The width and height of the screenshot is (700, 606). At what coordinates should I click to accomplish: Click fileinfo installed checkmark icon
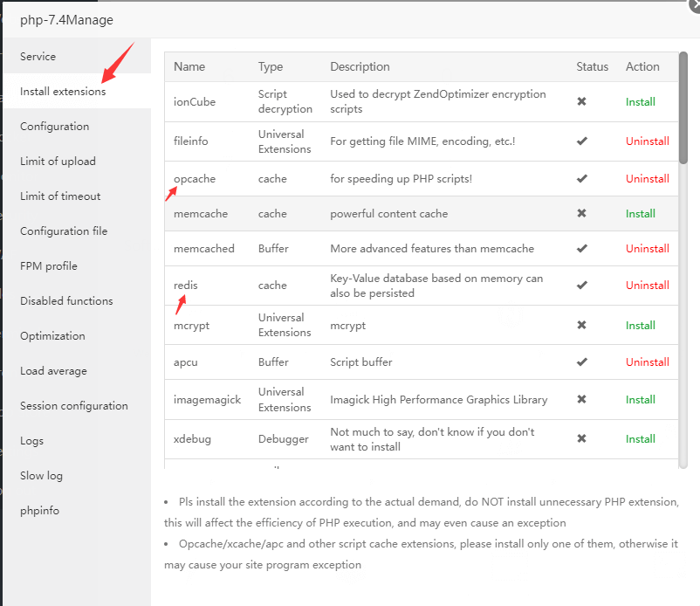[581, 141]
